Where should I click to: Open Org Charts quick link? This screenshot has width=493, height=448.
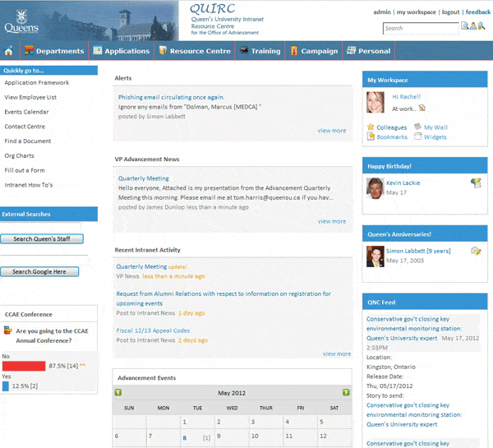[x=19, y=155]
